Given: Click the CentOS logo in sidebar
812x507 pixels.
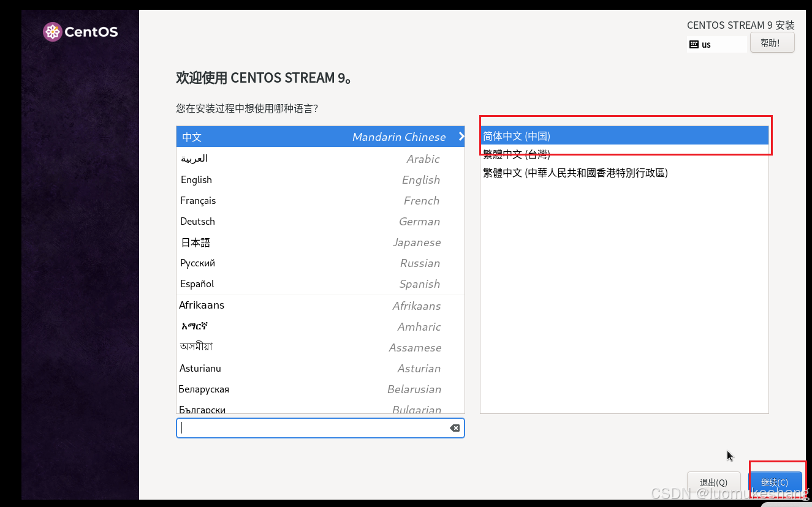Looking at the screenshot, I should pyautogui.click(x=80, y=32).
